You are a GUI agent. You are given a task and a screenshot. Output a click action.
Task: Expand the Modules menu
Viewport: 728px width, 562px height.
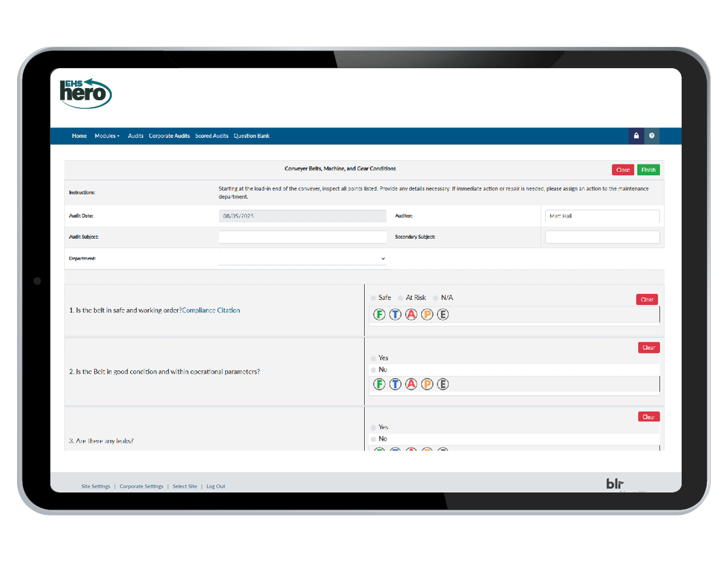pos(106,136)
